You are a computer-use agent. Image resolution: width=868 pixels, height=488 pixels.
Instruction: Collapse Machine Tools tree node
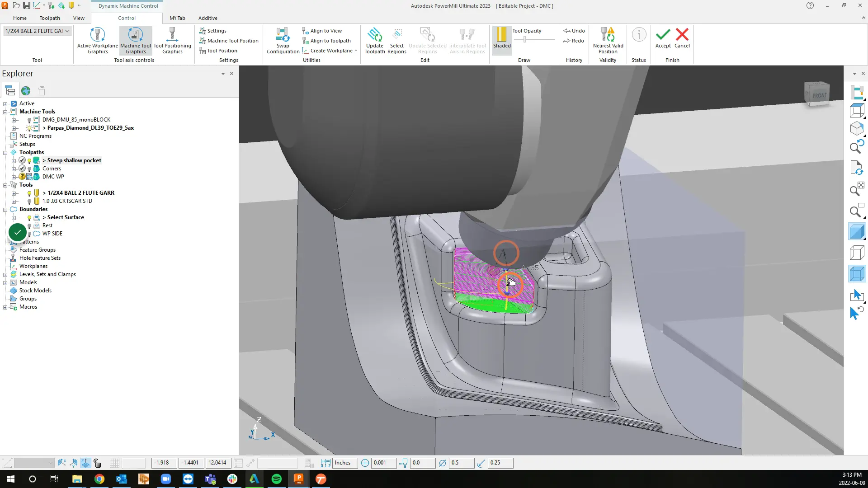(x=5, y=112)
